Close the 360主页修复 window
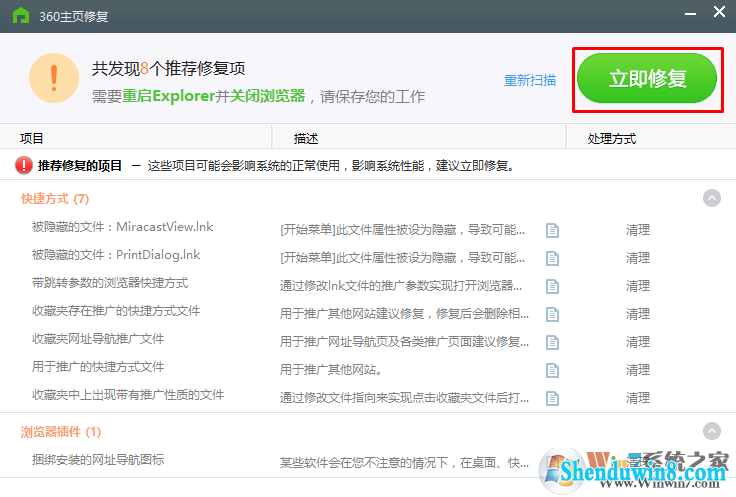This screenshot has height=497, width=736. (719, 12)
